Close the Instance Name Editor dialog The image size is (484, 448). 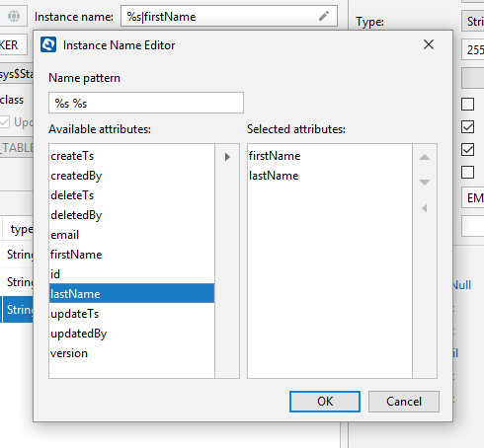click(x=429, y=44)
